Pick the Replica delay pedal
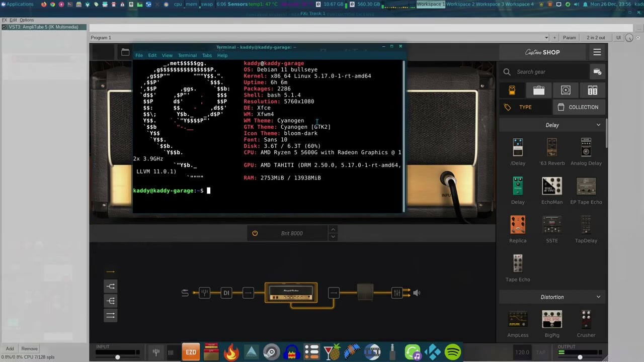The width and height of the screenshot is (644, 362). pyautogui.click(x=518, y=225)
